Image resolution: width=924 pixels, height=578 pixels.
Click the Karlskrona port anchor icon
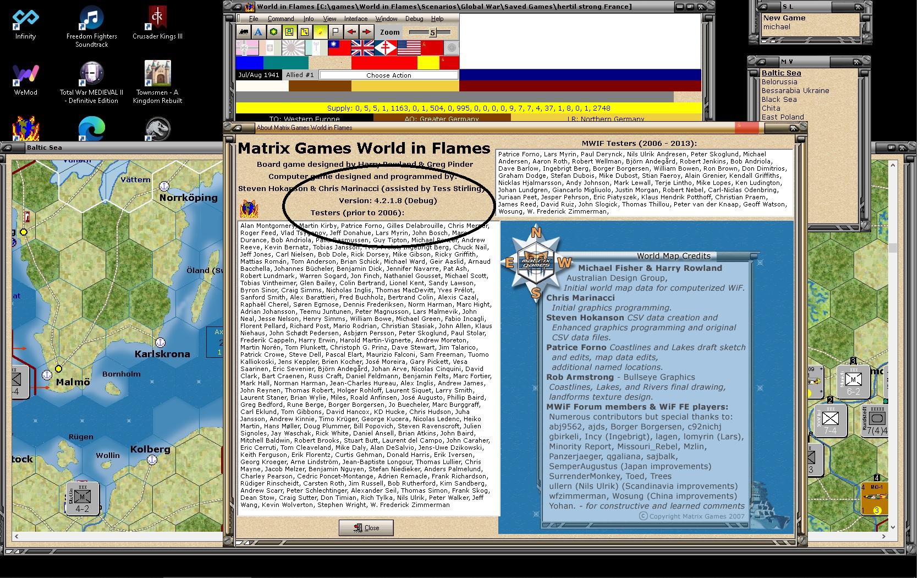pyautogui.click(x=161, y=342)
